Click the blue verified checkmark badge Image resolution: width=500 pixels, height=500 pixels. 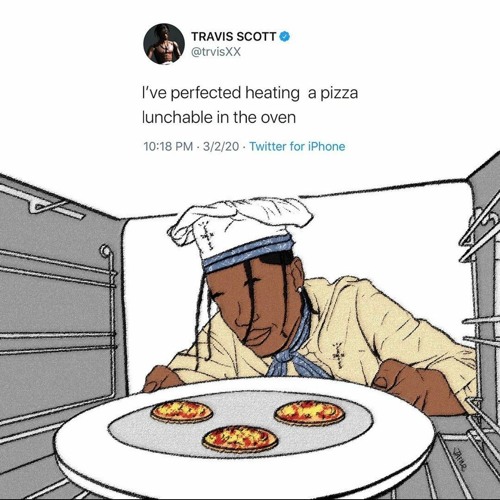[x=284, y=36]
